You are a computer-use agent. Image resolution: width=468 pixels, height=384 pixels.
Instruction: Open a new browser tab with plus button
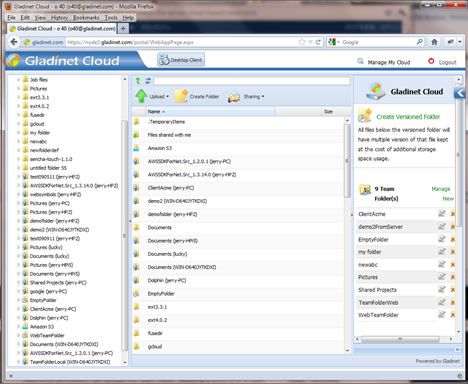point(123,28)
